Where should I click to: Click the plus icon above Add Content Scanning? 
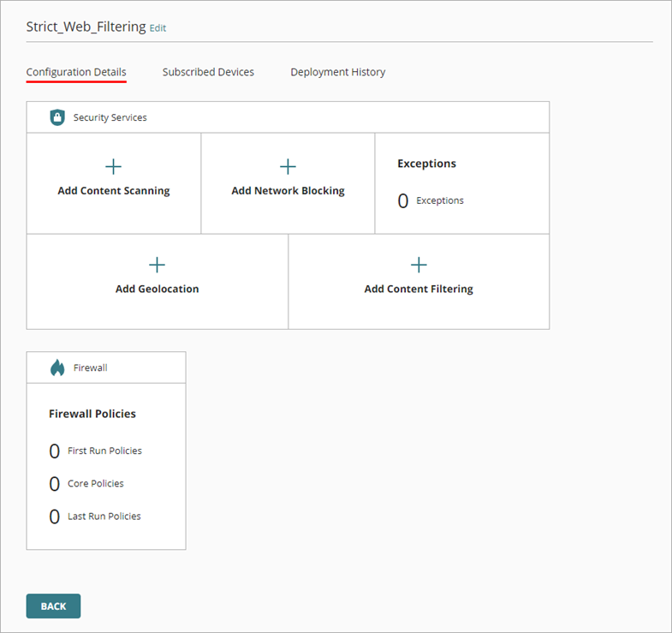click(113, 167)
